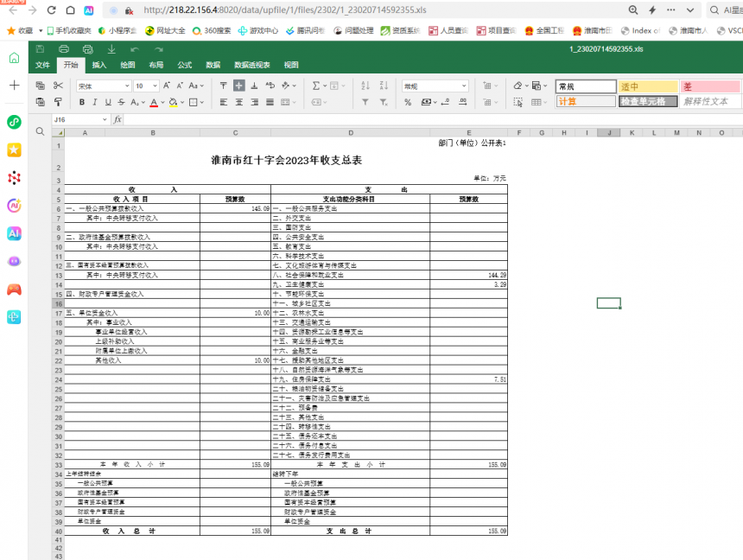Click the fx insert function icon
The width and height of the screenshot is (743, 560).
click(x=117, y=119)
